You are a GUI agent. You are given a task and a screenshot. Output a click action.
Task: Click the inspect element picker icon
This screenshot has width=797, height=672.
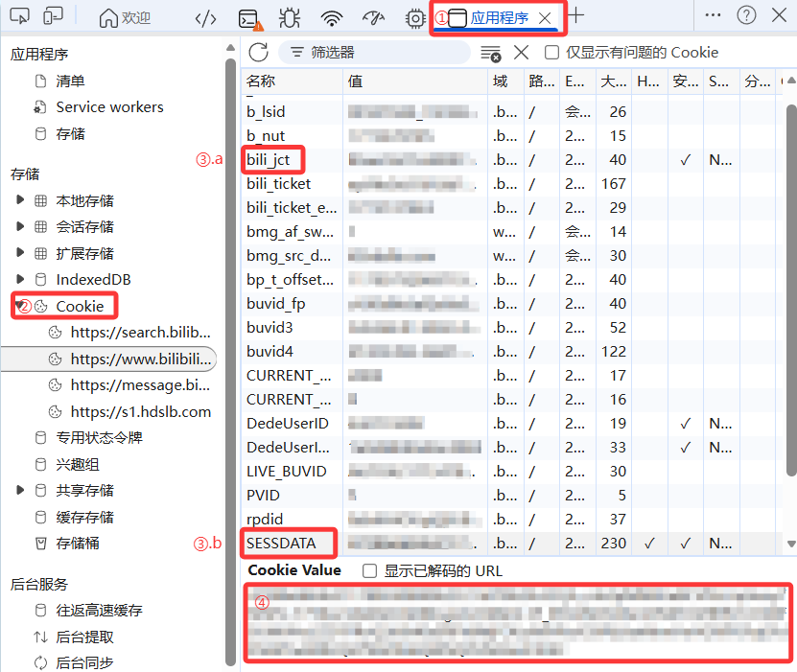click(x=20, y=16)
